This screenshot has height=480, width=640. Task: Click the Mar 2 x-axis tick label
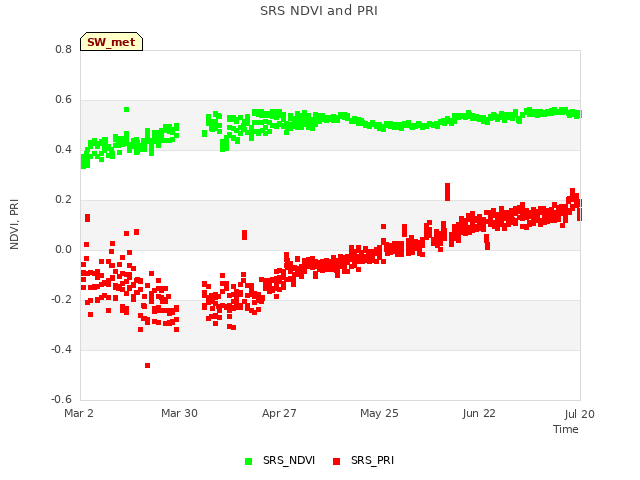click(x=79, y=413)
